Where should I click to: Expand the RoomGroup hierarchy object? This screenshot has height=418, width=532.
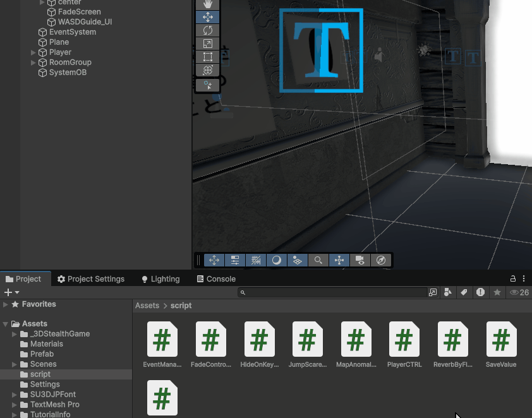click(x=33, y=63)
